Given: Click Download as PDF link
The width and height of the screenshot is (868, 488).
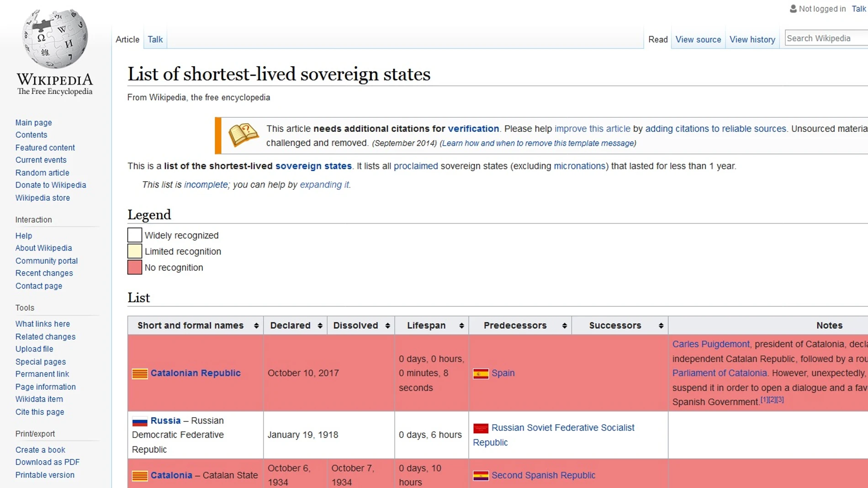Looking at the screenshot, I should [48, 462].
